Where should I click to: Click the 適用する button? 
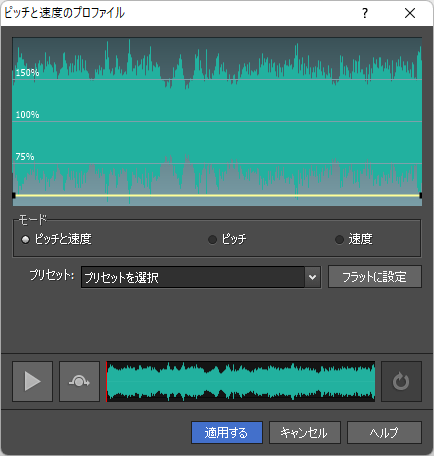coord(227,433)
